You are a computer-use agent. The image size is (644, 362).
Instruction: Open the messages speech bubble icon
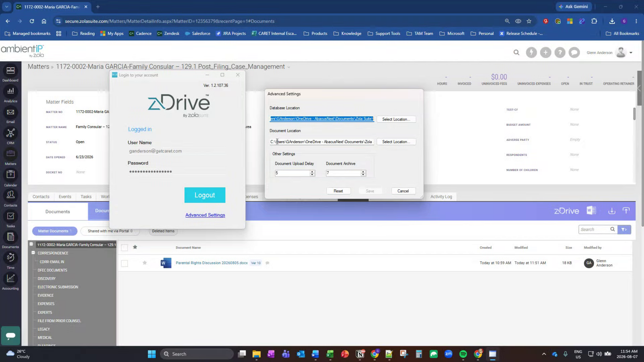tap(574, 53)
